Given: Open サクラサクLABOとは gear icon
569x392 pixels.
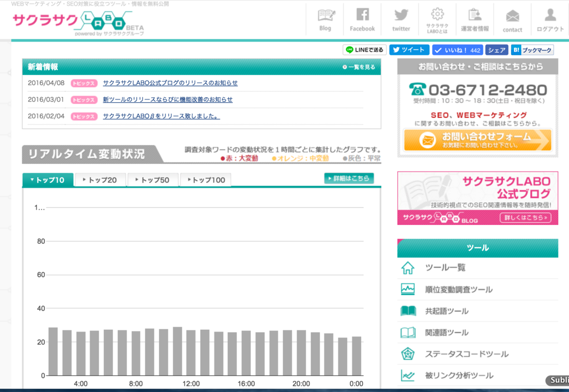Looking at the screenshot, I should click(437, 14).
